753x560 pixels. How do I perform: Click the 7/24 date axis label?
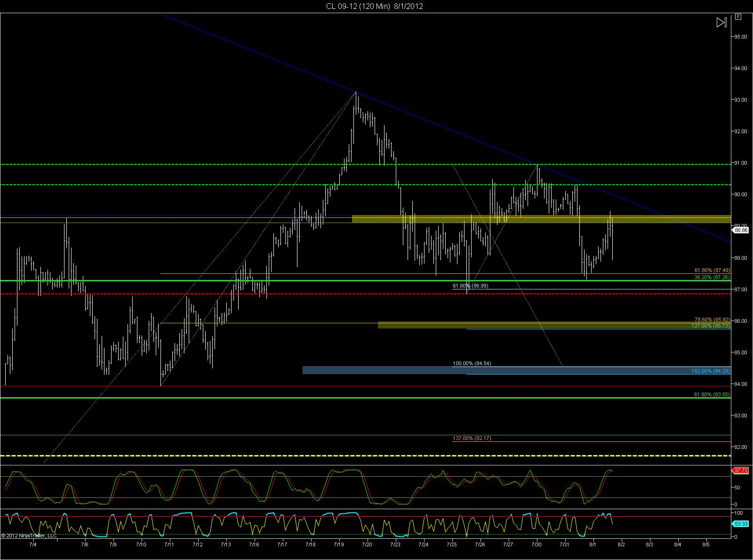tap(424, 544)
